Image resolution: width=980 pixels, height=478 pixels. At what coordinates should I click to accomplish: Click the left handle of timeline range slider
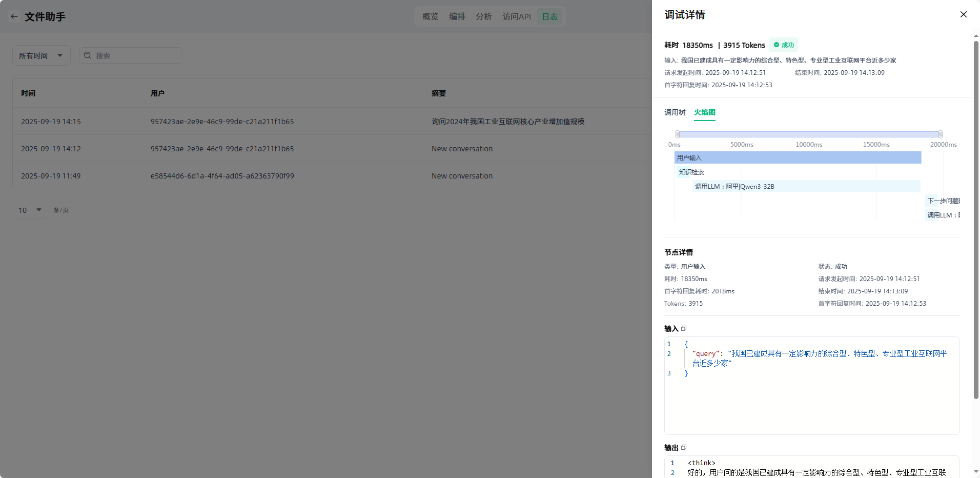click(x=678, y=134)
